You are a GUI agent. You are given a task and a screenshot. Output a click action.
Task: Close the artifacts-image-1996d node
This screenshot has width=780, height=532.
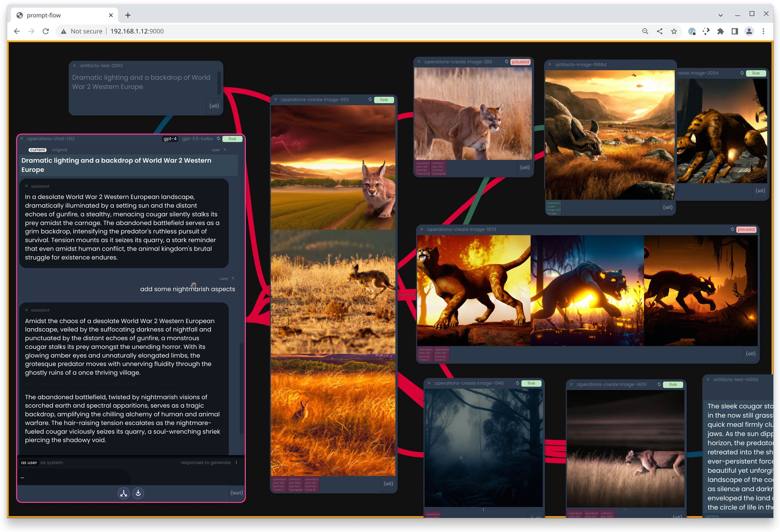click(550, 65)
